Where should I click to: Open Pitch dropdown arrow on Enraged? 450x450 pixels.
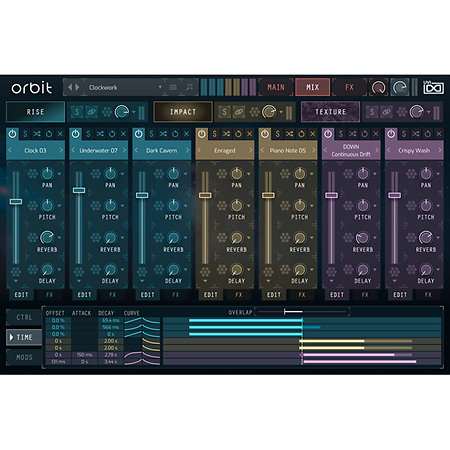click(249, 206)
